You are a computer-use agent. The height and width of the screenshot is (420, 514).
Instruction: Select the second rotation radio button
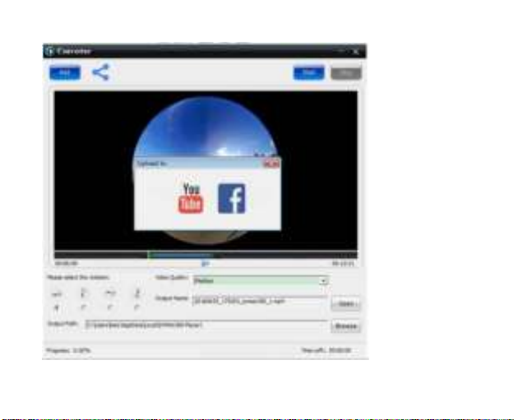click(x=84, y=306)
